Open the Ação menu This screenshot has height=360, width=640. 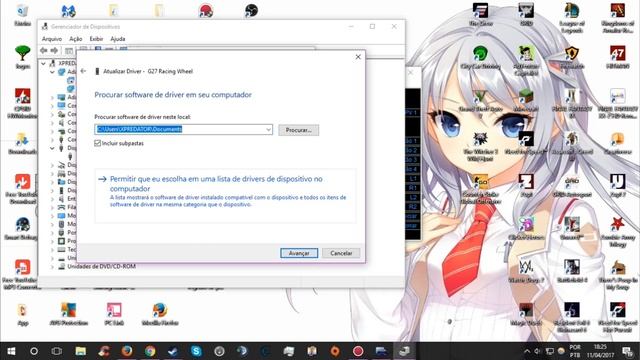[x=76, y=39]
